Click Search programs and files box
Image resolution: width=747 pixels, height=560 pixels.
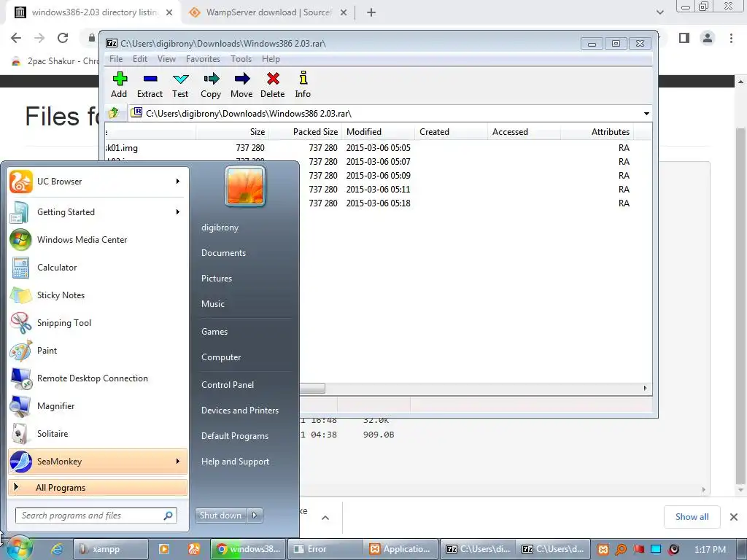click(96, 516)
